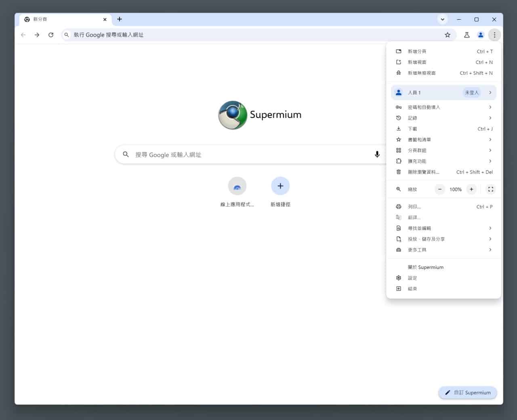The image size is (517, 420).
Task: Expand the 更多工具 submenu
Action: coord(443,250)
